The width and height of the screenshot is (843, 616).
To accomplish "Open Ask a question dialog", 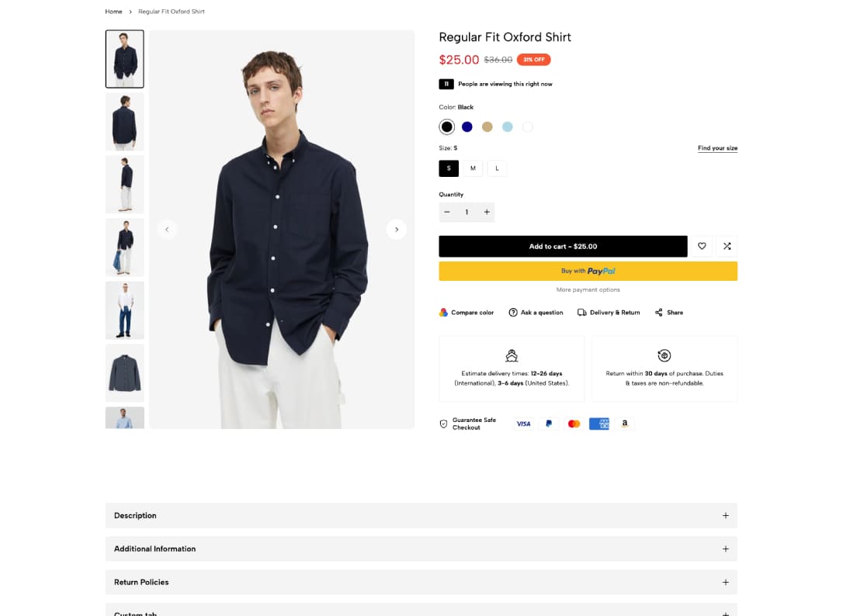I will click(536, 313).
